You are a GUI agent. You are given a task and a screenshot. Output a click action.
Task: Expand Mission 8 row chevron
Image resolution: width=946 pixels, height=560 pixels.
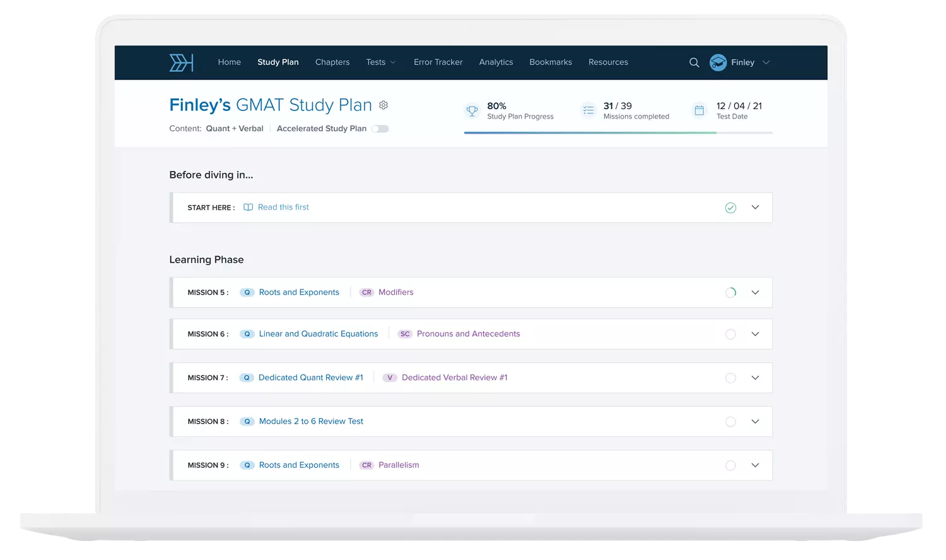[x=755, y=421]
